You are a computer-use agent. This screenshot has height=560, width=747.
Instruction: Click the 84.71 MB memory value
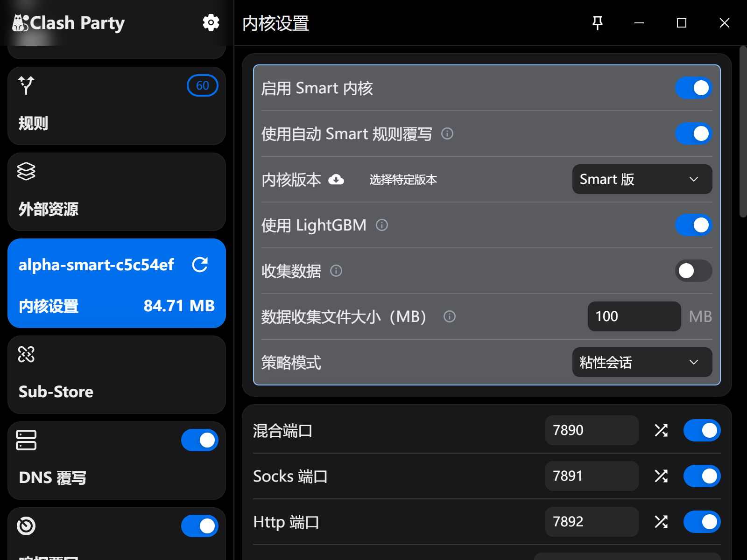click(179, 306)
